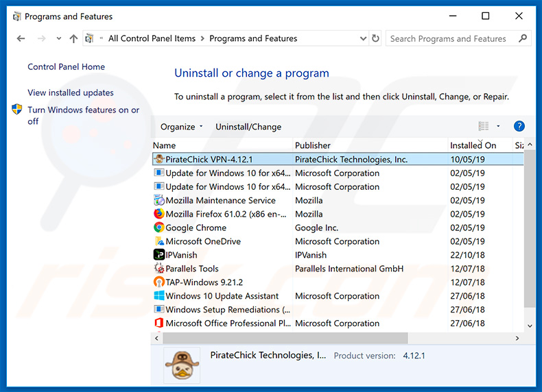Click the Microsoft OneDrive icon

click(159, 241)
